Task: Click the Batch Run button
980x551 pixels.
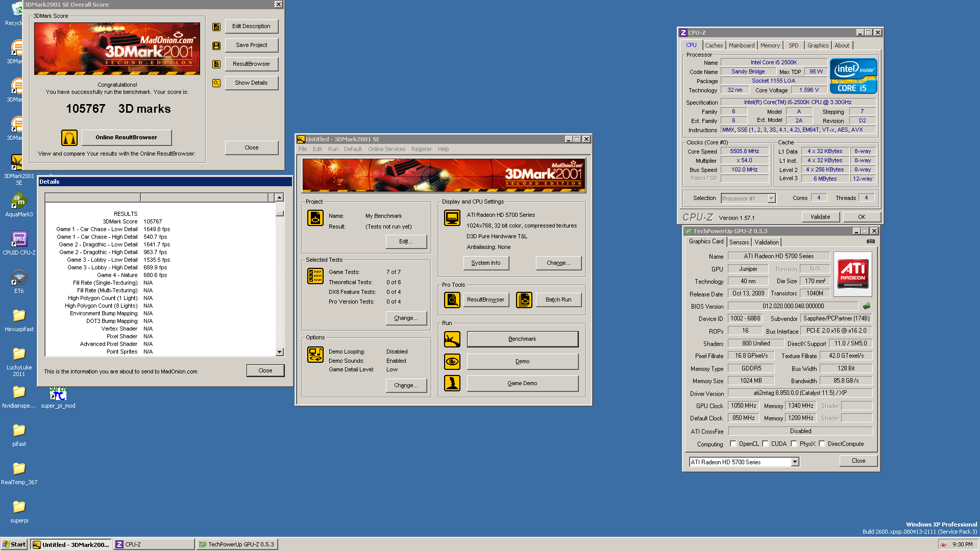Action: pos(558,300)
